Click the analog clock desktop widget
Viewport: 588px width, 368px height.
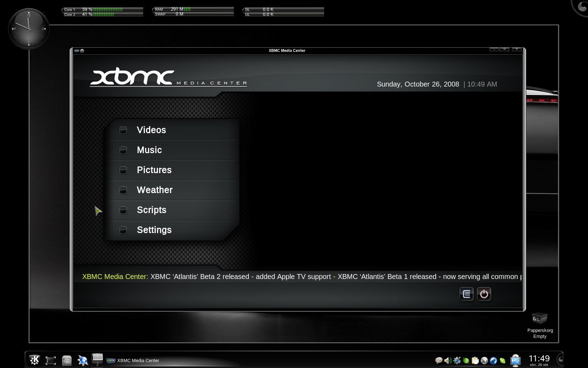[29, 29]
